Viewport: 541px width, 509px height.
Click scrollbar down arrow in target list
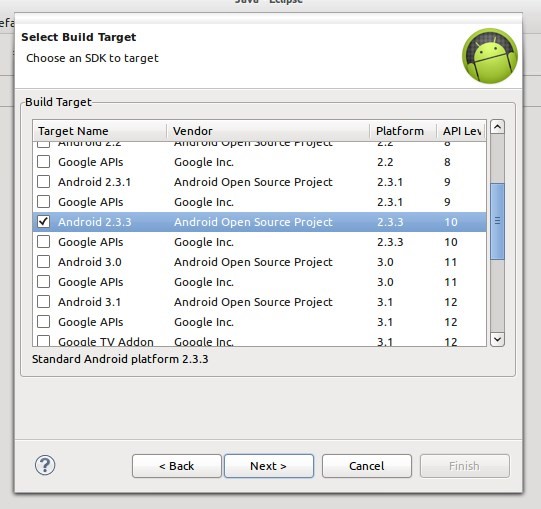tap(497, 340)
